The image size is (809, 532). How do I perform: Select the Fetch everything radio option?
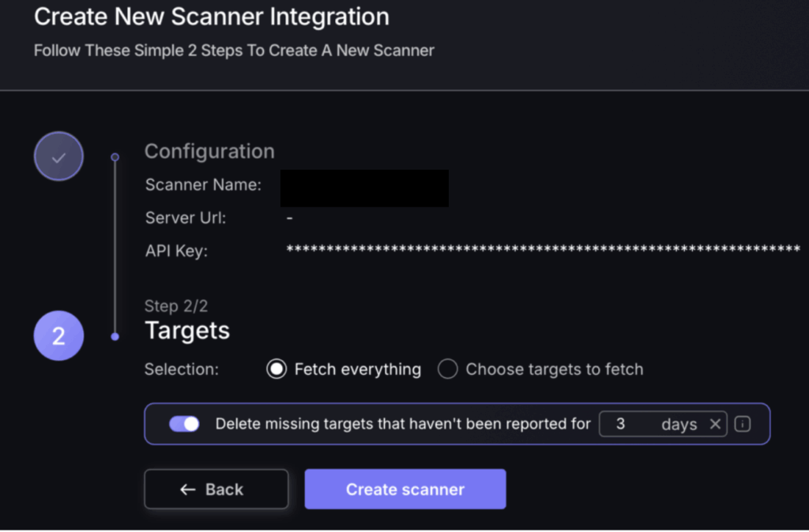pyautogui.click(x=277, y=369)
